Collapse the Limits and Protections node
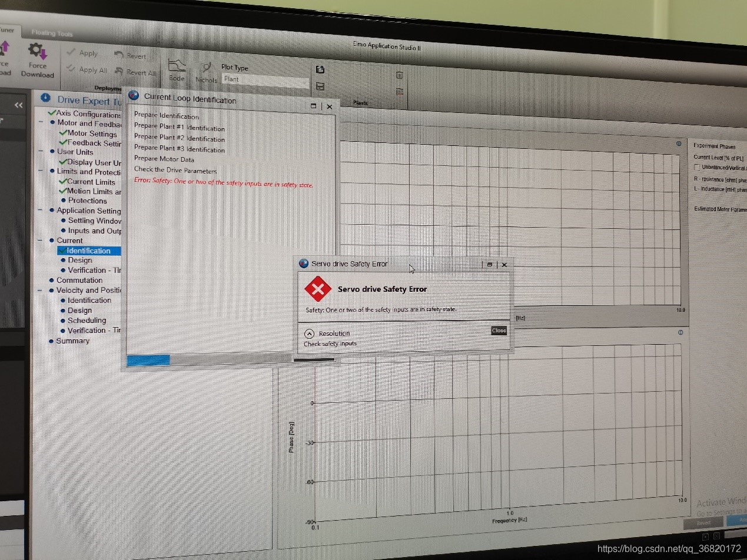The height and width of the screenshot is (560, 747). pos(41,171)
